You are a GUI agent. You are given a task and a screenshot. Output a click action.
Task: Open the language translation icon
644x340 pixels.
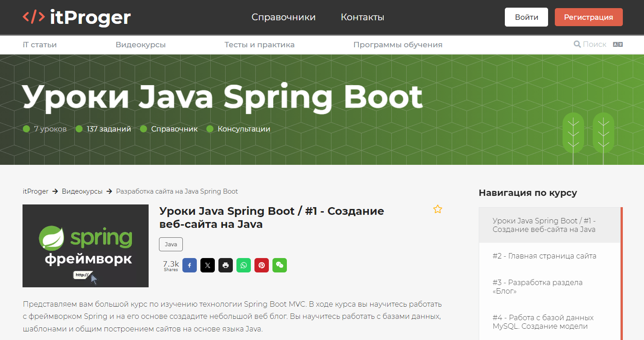click(x=618, y=45)
